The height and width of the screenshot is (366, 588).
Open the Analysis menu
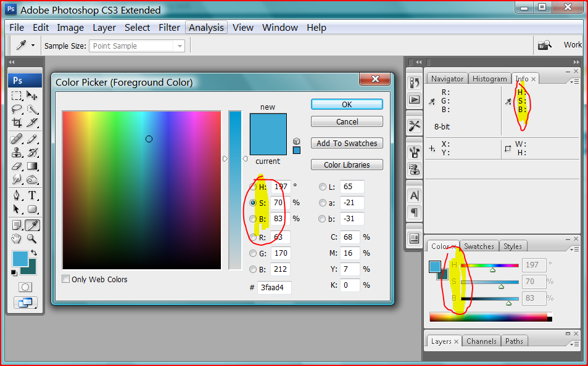pos(206,27)
